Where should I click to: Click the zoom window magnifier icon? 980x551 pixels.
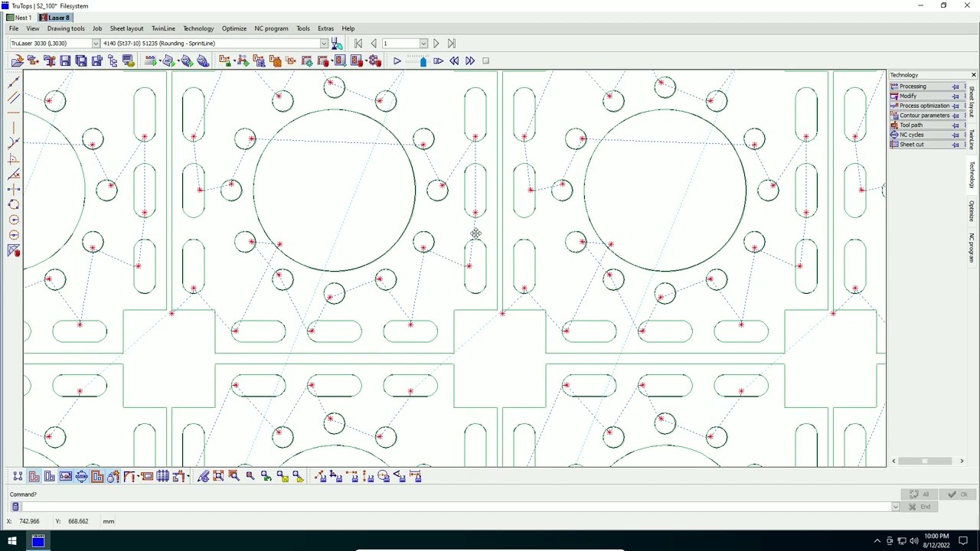coord(234,477)
